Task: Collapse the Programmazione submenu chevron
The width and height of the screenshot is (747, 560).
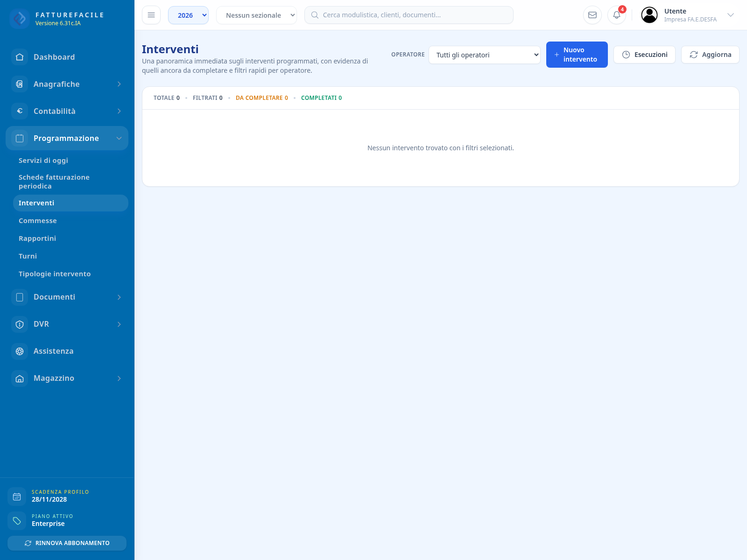Action: click(x=119, y=138)
